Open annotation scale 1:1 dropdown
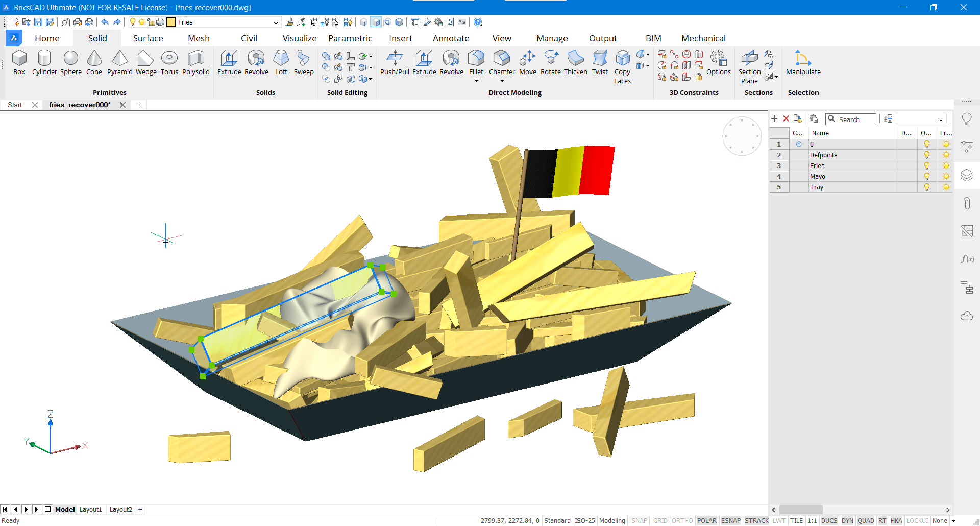This screenshot has width=980, height=526. click(812, 520)
